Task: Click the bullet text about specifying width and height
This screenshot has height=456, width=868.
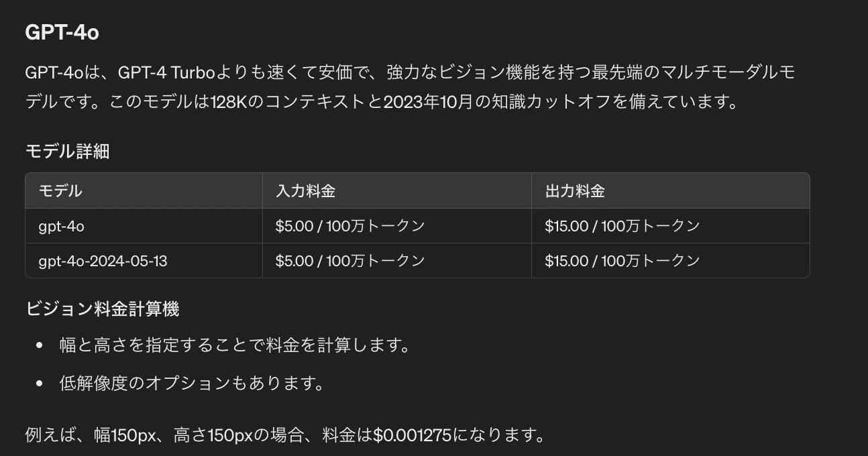Action: point(235,345)
